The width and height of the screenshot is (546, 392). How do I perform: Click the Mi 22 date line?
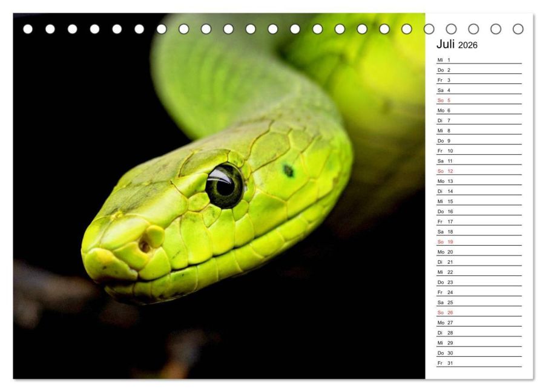[478, 272]
